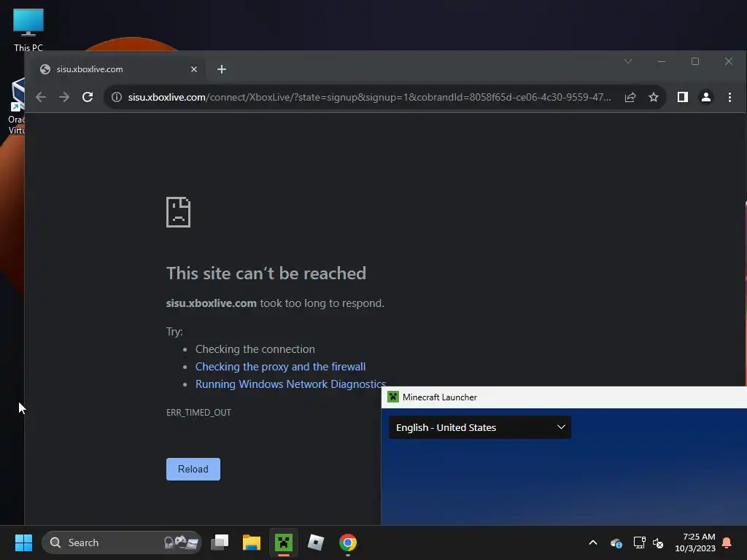Click the 'This site can't be reached' heading
The width and height of the screenshot is (747, 560).
(x=266, y=273)
